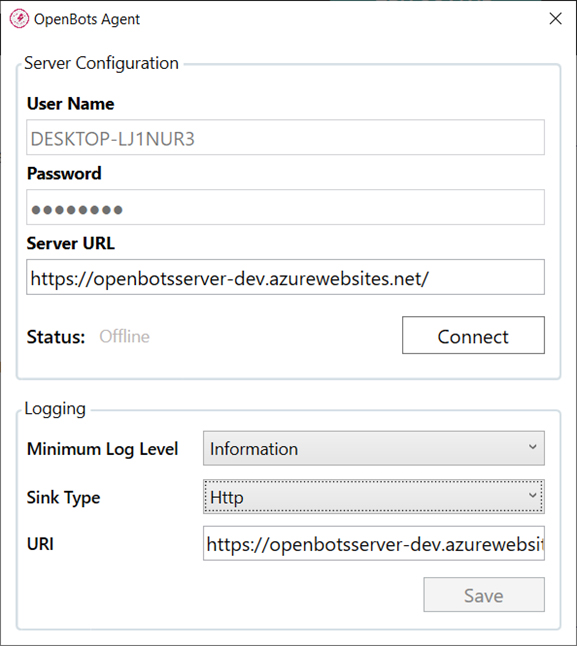Click the Minimum Log Level label

(x=103, y=449)
